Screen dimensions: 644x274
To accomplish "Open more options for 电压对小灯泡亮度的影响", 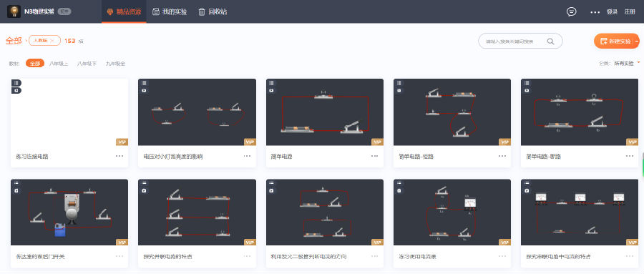I will click(x=247, y=156).
